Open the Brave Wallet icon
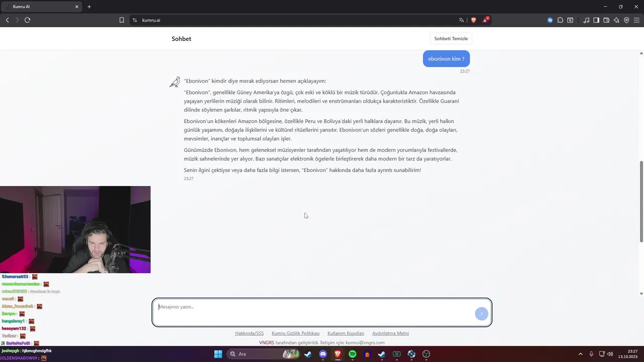Image resolution: width=644 pixels, height=362 pixels. 606,20
